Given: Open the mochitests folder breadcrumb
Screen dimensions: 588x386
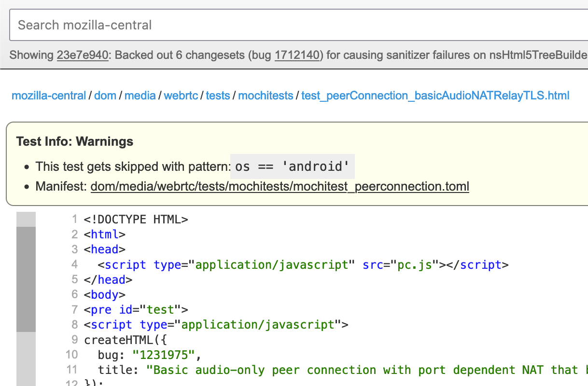Looking at the screenshot, I should (266, 96).
